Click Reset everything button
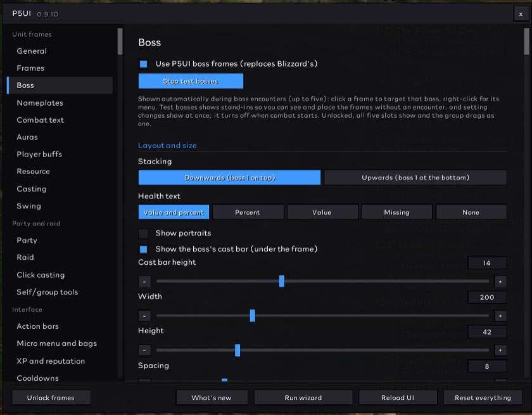 click(x=483, y=397)
